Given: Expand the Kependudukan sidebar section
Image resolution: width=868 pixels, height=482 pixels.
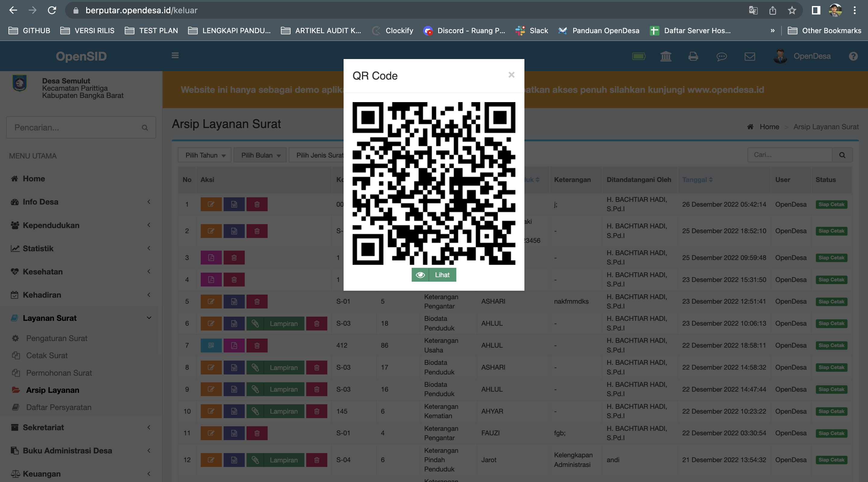Looking at the screenshot, I should [51, 225].
